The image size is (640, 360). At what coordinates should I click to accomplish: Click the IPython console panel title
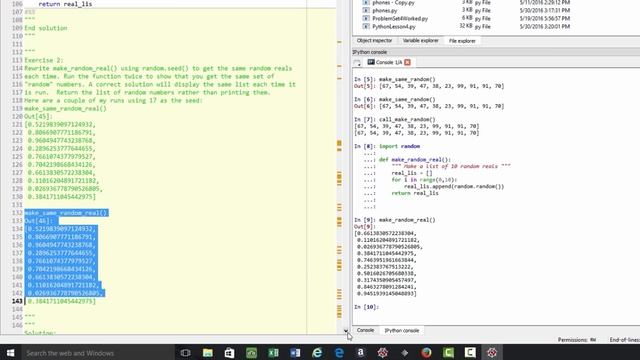tap(370, 52)
